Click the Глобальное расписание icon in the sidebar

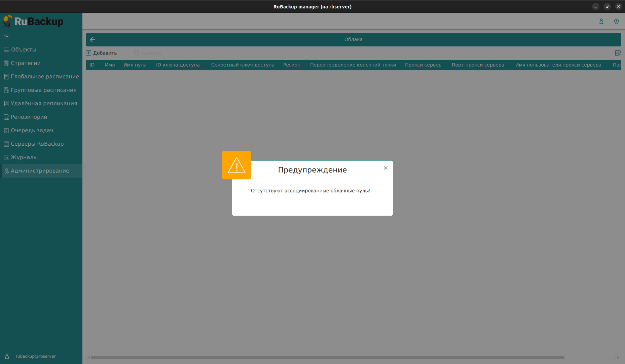point(6,77)
